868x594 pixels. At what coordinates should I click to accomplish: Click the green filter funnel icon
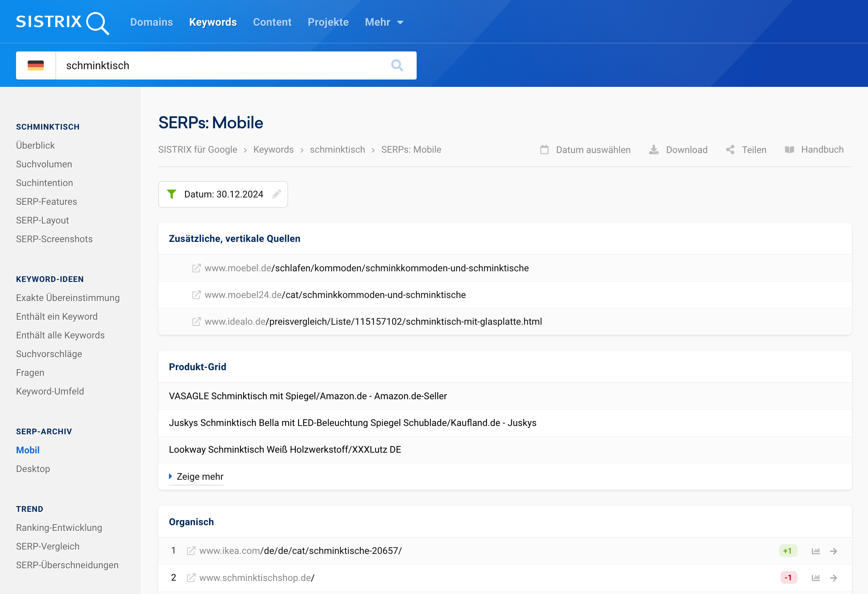tap(172, 194)
